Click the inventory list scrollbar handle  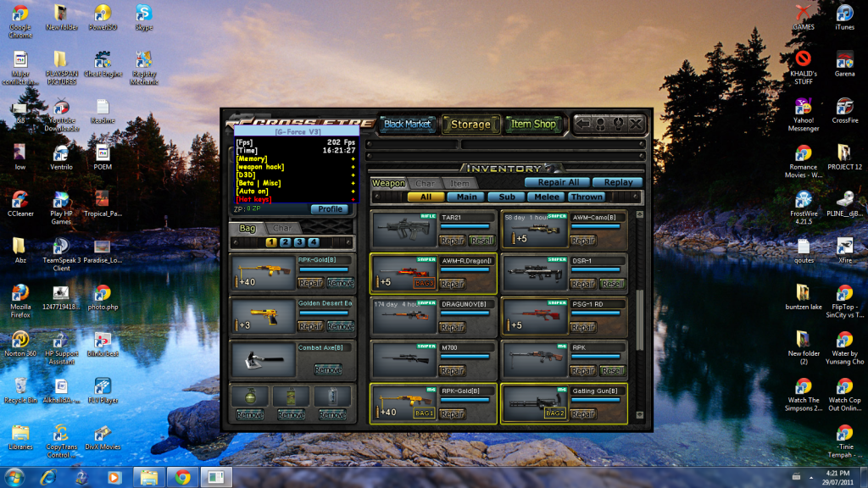pyautogui.click(x=640, y=309)
